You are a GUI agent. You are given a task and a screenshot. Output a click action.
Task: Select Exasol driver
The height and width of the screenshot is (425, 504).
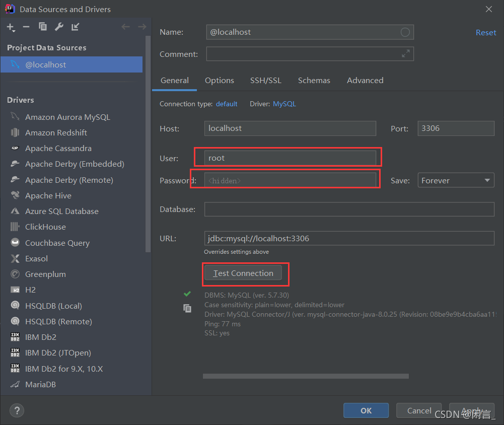tap(36, 258)
